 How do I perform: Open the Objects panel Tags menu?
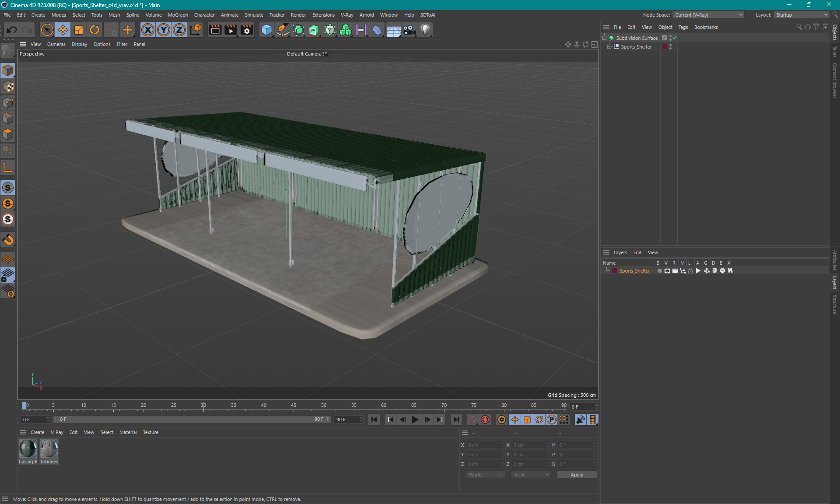(x=683, y=27)
